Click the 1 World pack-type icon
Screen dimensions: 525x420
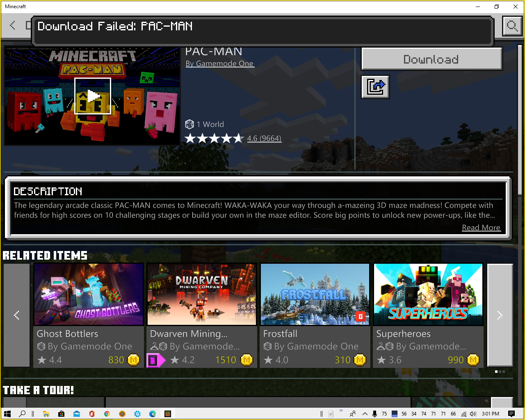point(189,124)
